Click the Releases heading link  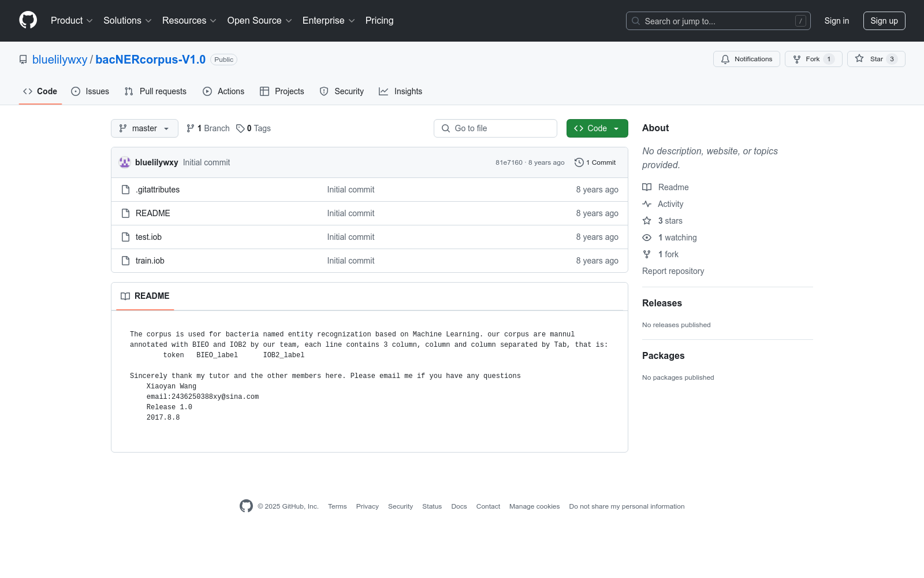(x=662, y=303)
